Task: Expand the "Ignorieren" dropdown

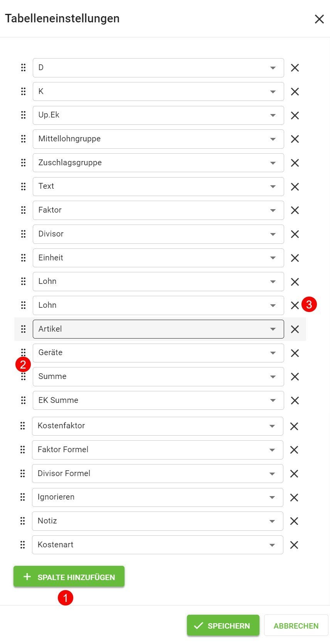Action: click(273, 497)
